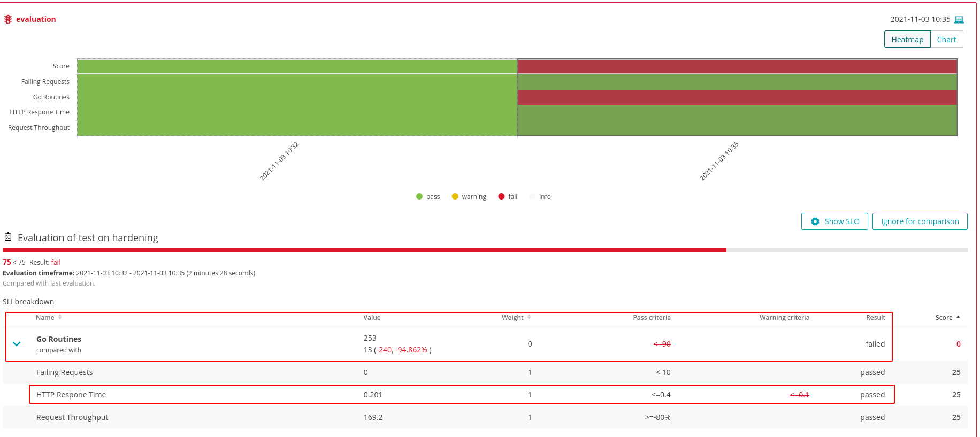Collapse the Go Routines row chevron
The height and width of the screenshot is (437, 980).
pos(17,344)
